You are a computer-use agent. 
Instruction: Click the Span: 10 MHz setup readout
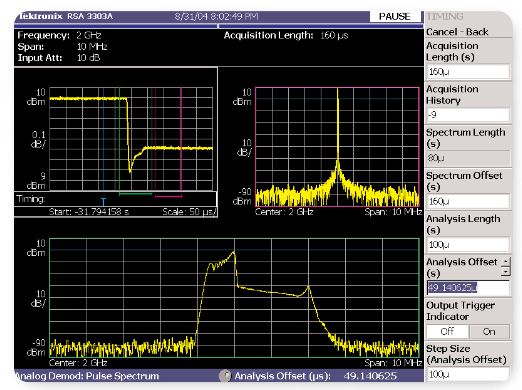62,47
